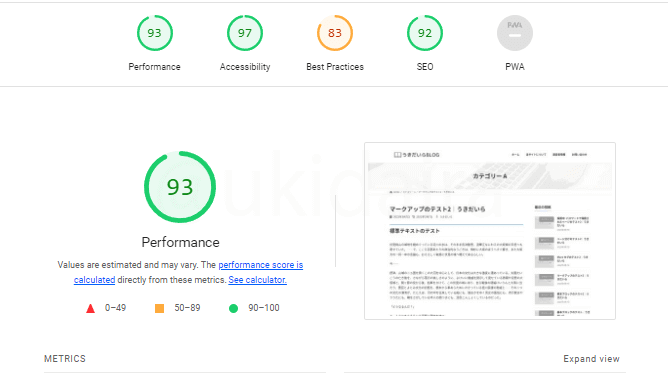Open the 'See calculator.' link
This screenshot has height=376, width=668.
257,280
